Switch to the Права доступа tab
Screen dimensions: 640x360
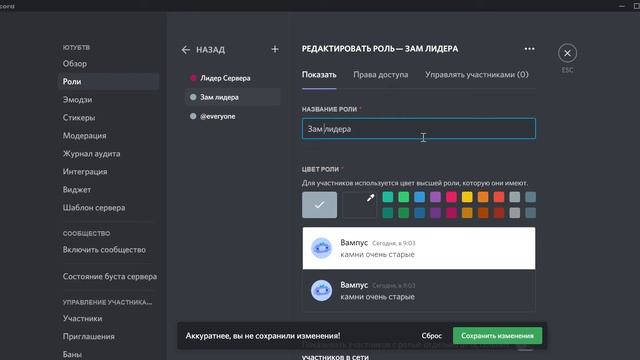381,75
